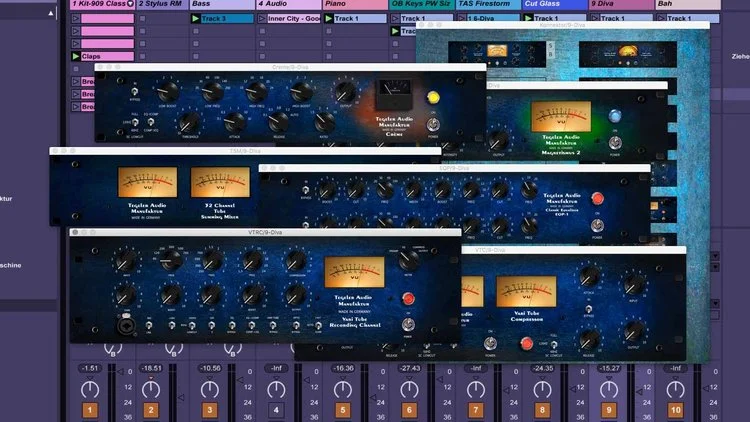750x422 pixels.
Task: Click the blue lamp on Magnetismus 2
Action: 615,116
